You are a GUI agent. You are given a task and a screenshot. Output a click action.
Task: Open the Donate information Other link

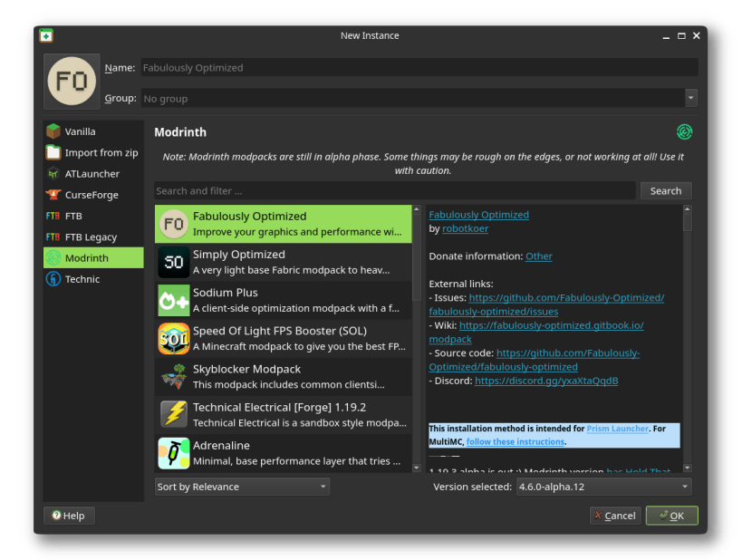click(x=538, y=256)
